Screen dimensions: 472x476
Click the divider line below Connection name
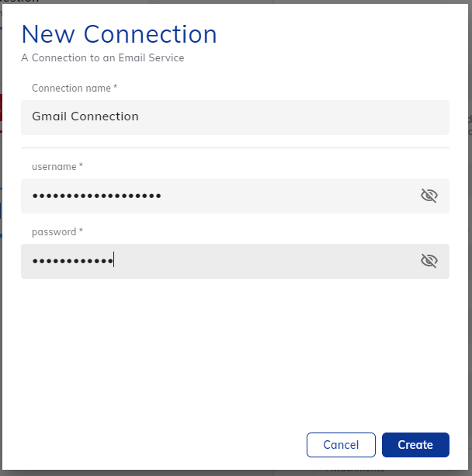click(x=235, y=148)
